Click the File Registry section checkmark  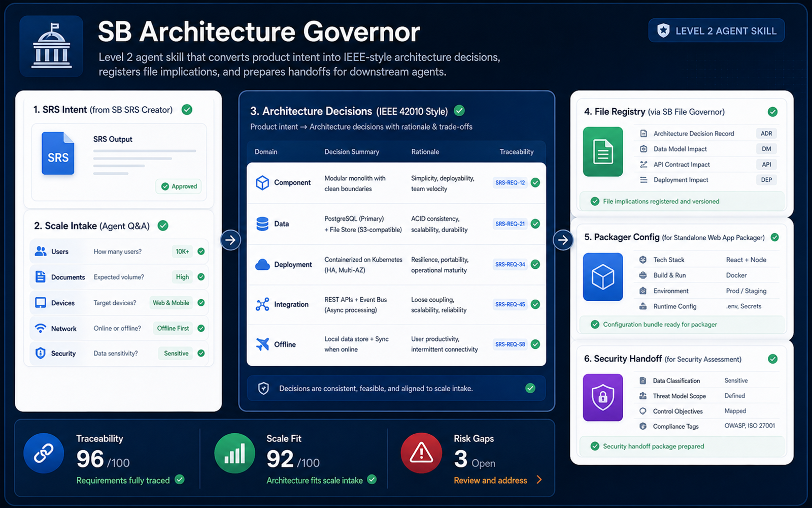click(772, 112)
